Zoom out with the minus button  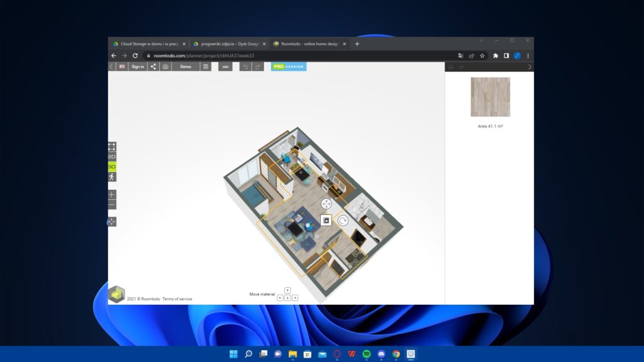(112, 205)
